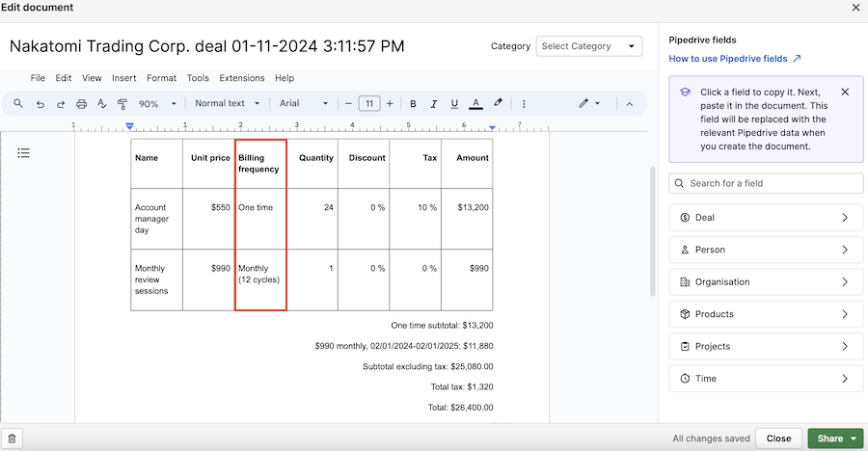This screenshot has height=451, width=868.
Task: Click the search menus magnifier icon
Action: (x=18, y=103)
